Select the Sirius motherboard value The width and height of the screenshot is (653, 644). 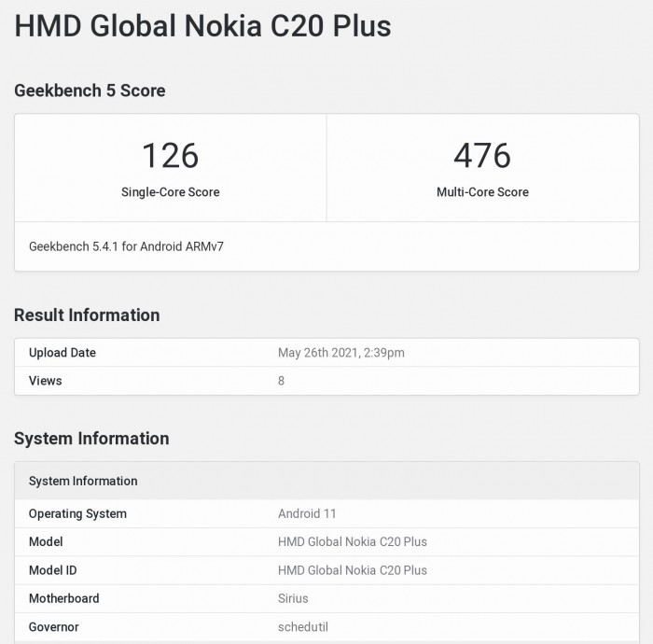(293, 598)
